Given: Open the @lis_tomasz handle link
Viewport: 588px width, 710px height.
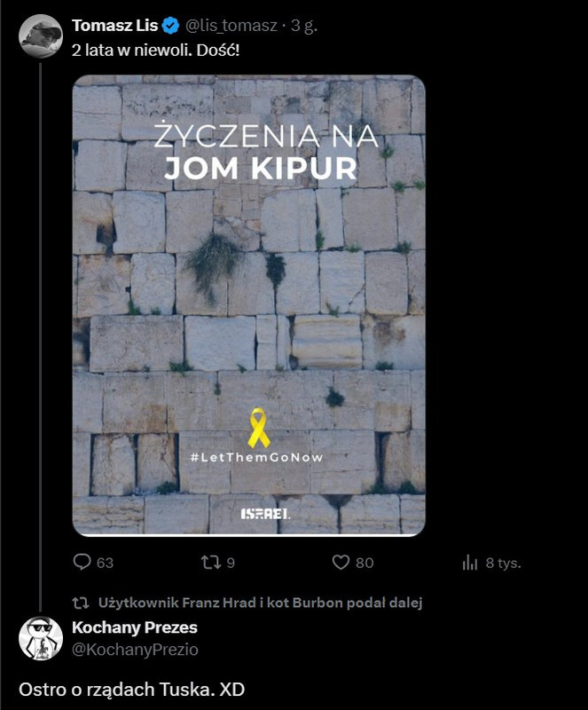Looking at the screenshot, I should coord(231,26).
